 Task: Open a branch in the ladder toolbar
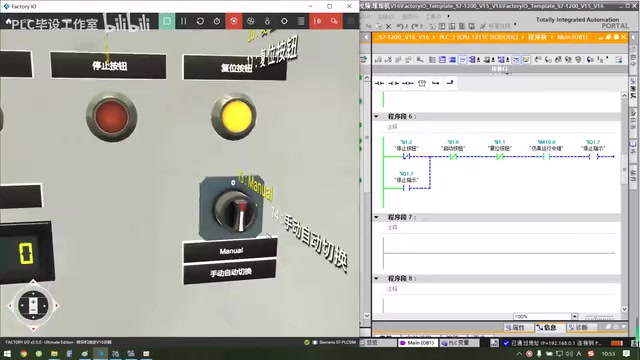pos(436,83)
